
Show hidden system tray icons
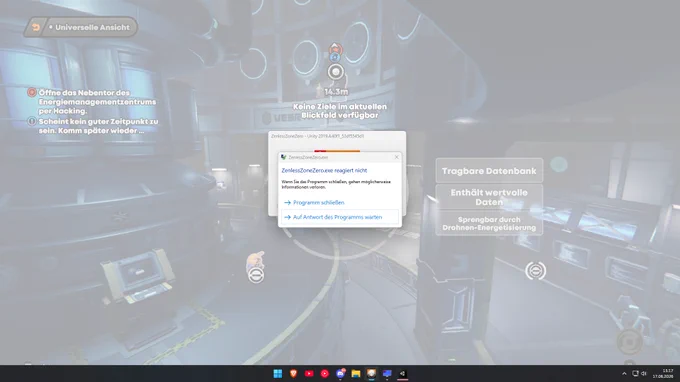(x=624, y=373)
